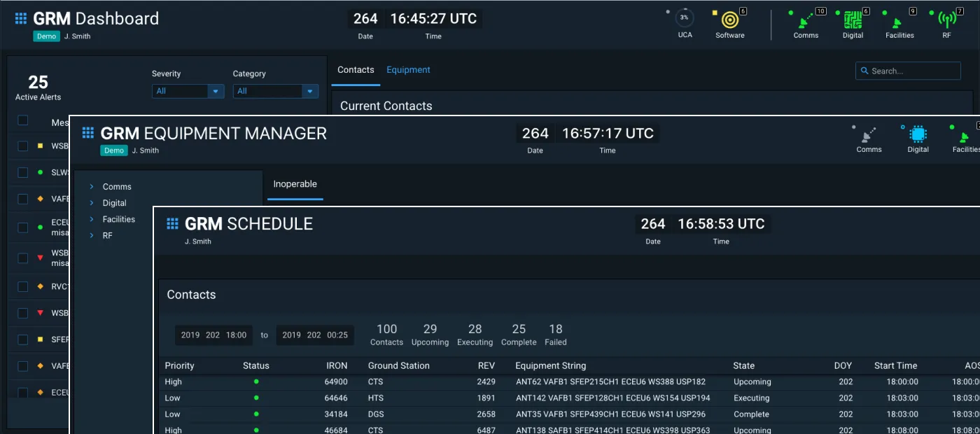Viewport: 980px width, 434px height.
Task: Click the GRM Dashboard app grid icon
Action: tap(20, 18)
